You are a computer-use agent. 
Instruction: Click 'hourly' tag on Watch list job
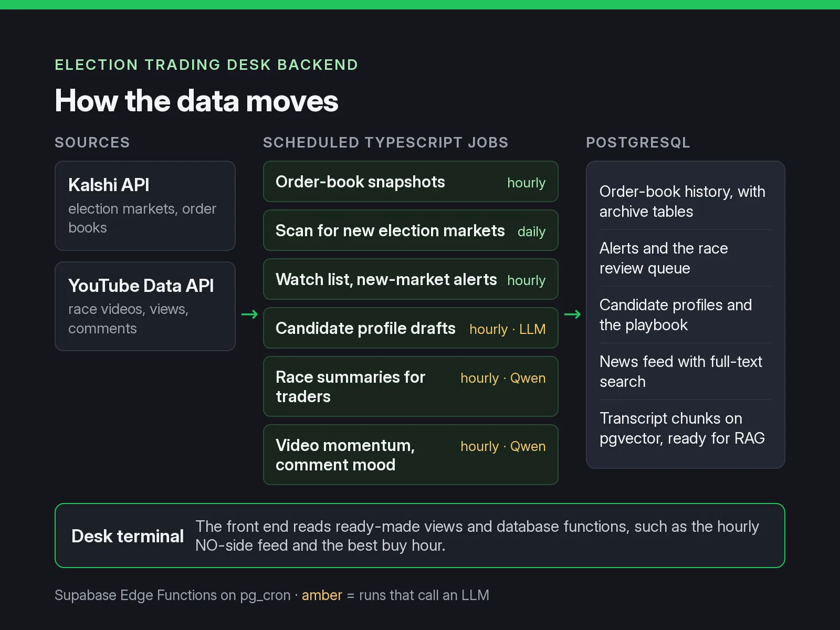click(526, 280)
